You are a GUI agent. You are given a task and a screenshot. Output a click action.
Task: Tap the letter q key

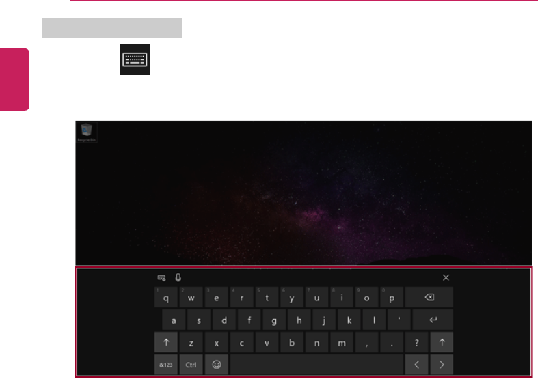pyautogui.click(x=166, y=297)
